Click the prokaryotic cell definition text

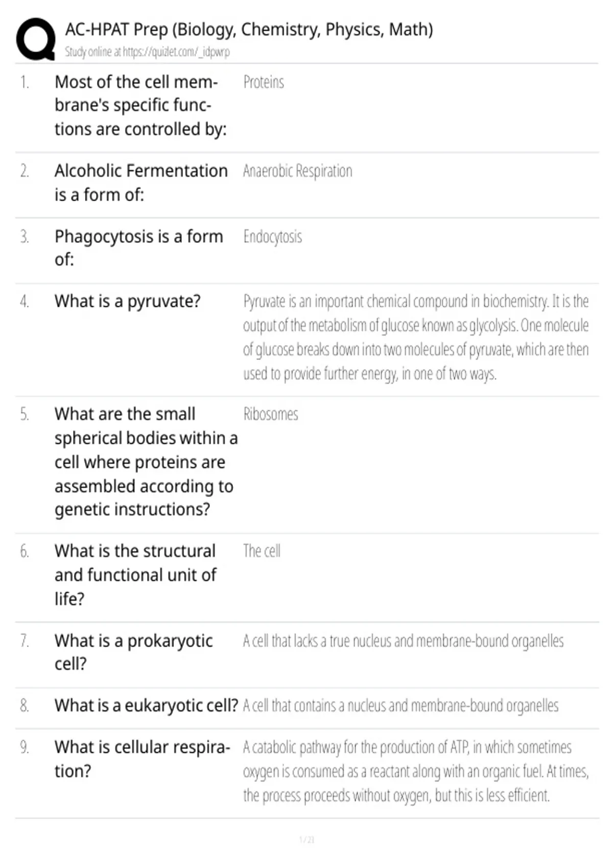pyautogui.click(x=403, y=641)
